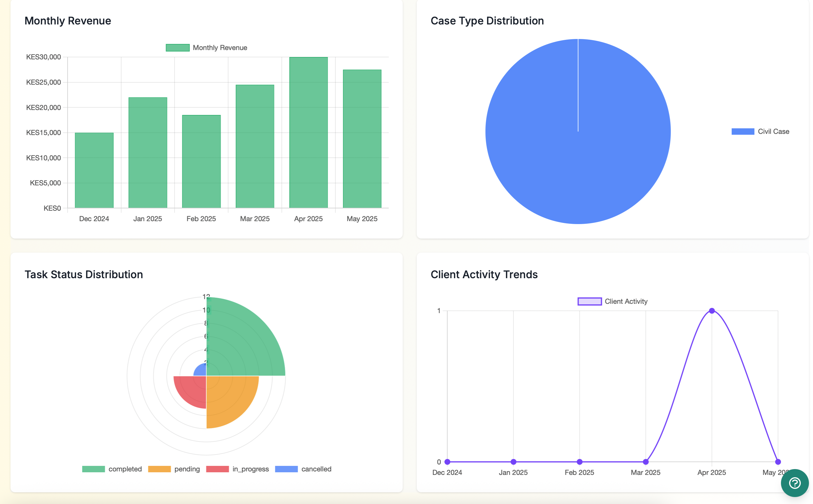Click the Apr 2025 revenue bar

tap(308, 133)
